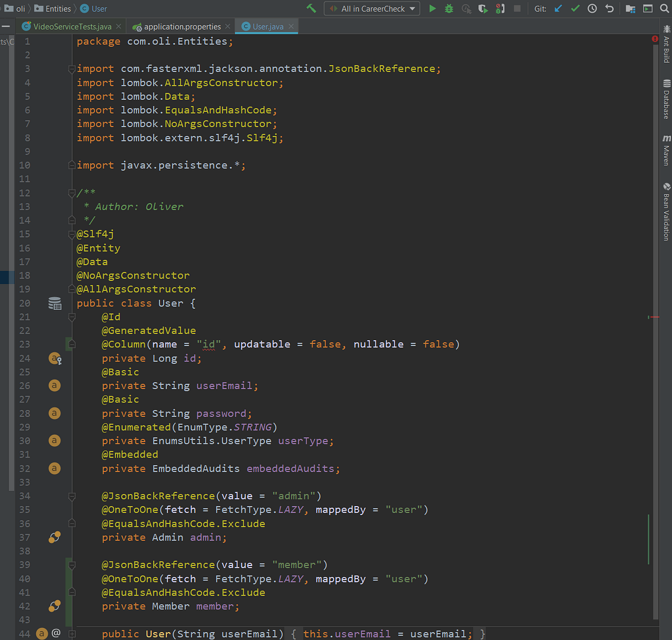The width and height of the screenshot is (672, 640).
Task: Click 'JsonBackReference' in the line 3 import
Action: [x=382, y=69]
